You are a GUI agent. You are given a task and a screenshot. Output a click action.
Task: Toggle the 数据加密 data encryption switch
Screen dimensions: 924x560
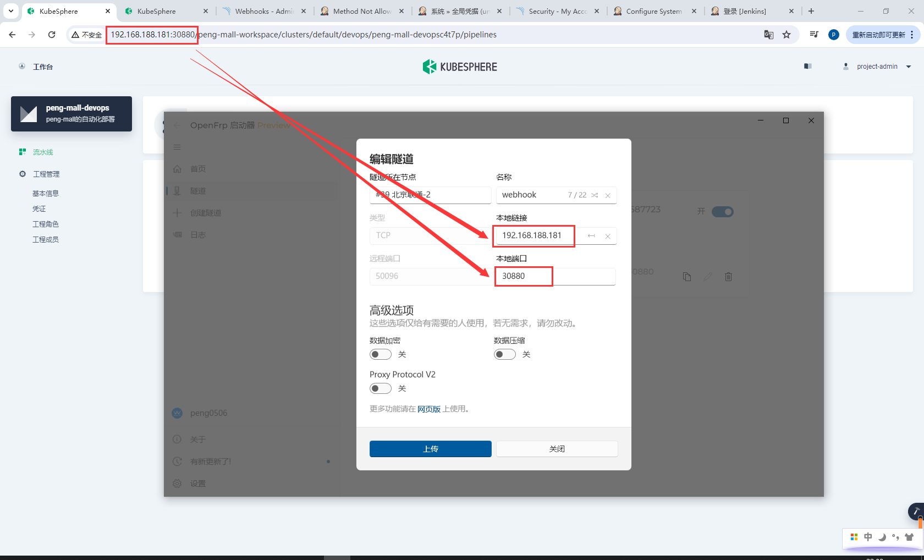381,354
